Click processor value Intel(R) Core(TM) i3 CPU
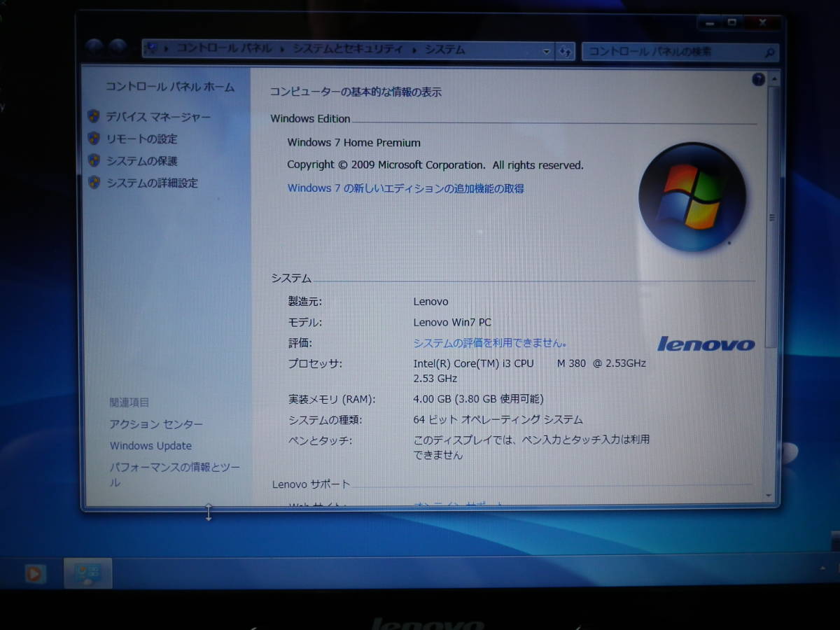Screen dimensions: 840x630 (530, 363)
